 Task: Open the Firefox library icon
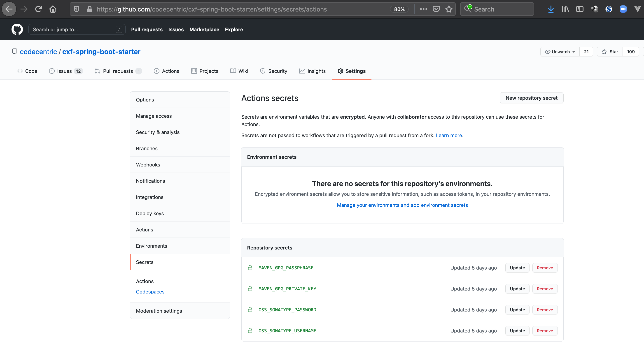pyautogui.click(x=565, y=9)
